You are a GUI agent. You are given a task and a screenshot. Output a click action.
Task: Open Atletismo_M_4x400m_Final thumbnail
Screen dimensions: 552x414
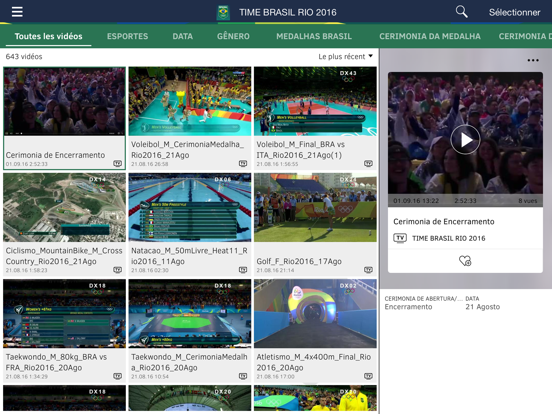[x=315, y=314]
